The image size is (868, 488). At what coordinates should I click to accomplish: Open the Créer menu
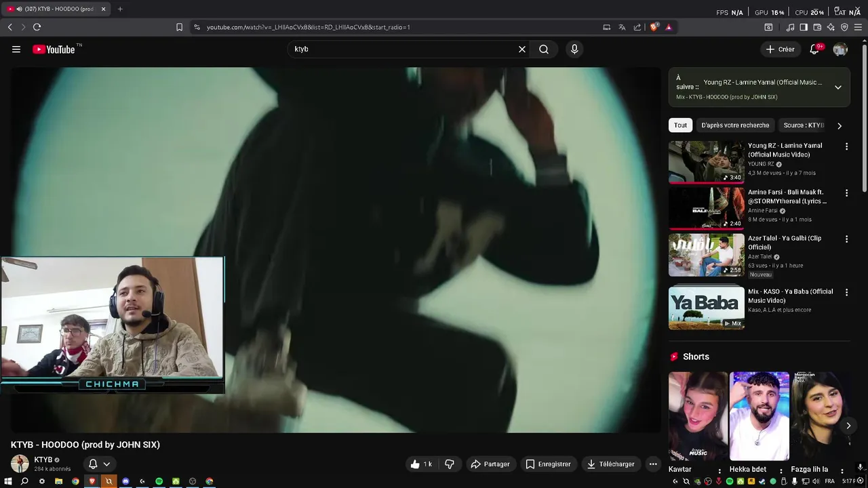780,49
